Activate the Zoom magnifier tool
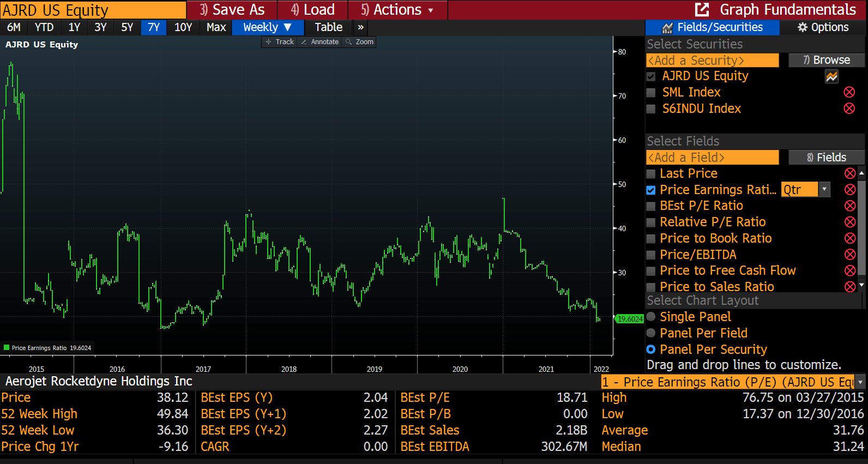Image resolution: width=868 pixels, height=464 pixels. 359,42
